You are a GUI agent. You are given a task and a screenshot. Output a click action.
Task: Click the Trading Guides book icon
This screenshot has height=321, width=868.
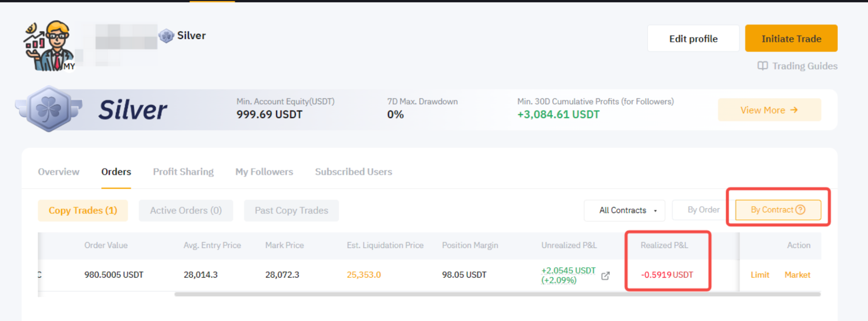click(763, 66)
